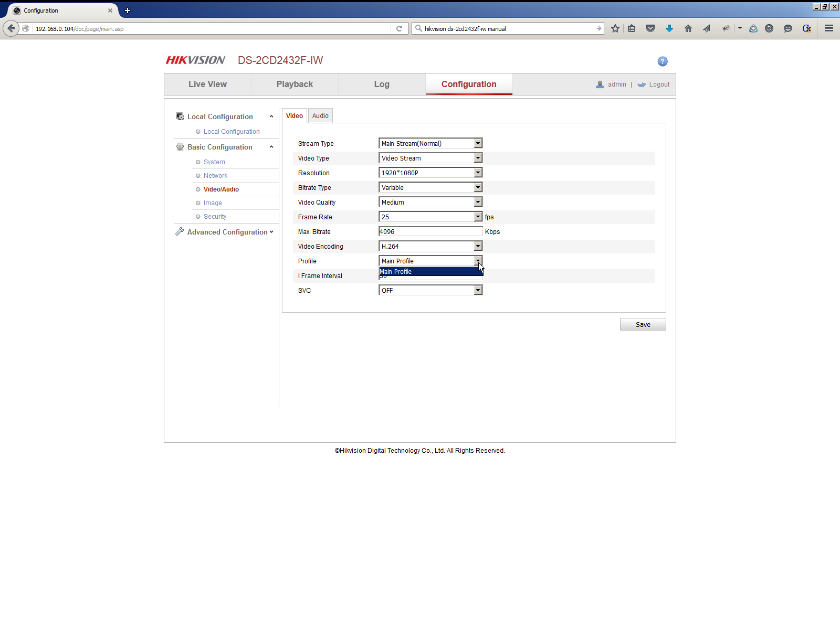This screenshot has width=840, height=617.
Task: Click the admin username text
Action: [x=617, y=84]
